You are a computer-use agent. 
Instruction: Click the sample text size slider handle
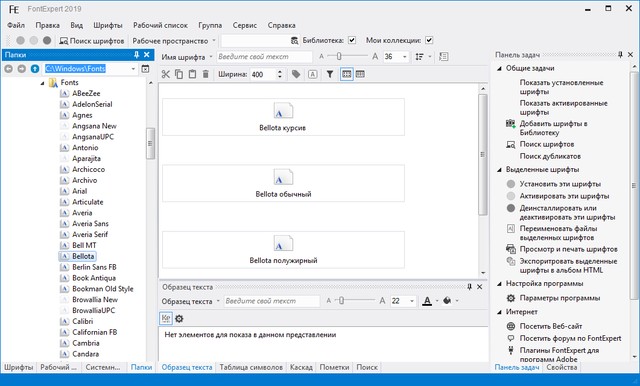point(341,301)
